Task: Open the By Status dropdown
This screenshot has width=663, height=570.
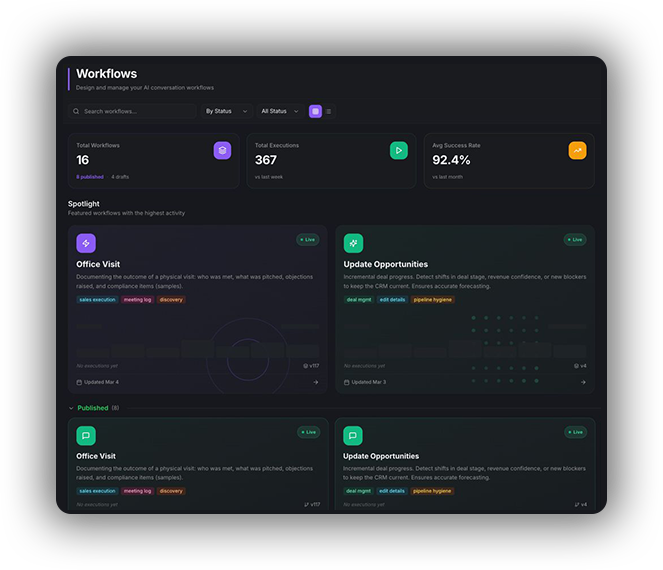Action: (226, 111)
